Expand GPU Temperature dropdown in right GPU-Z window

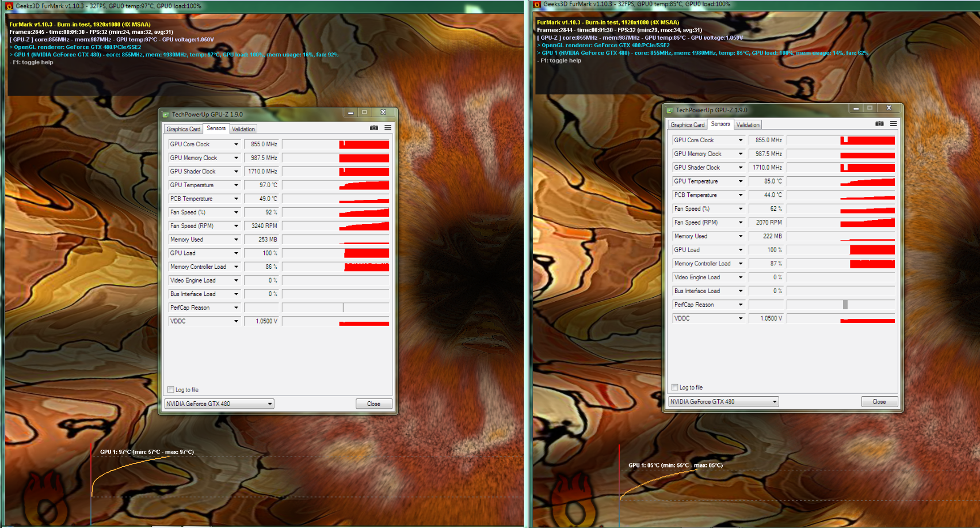tap(741, 181)
